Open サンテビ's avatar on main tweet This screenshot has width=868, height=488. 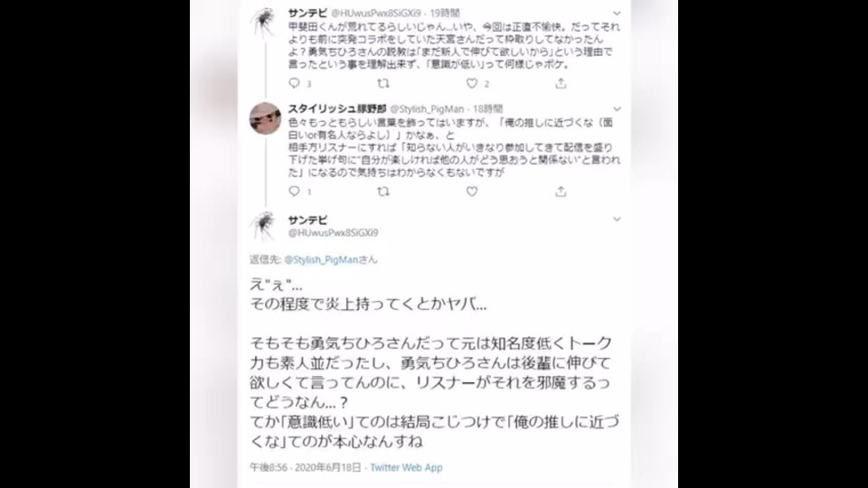pos(263,226)
